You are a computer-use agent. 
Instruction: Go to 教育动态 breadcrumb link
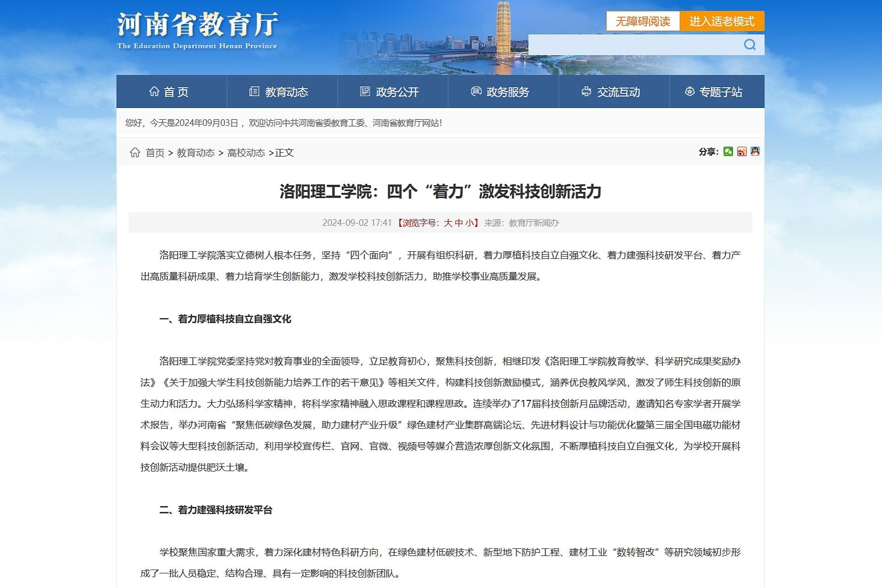click(195, 153)
